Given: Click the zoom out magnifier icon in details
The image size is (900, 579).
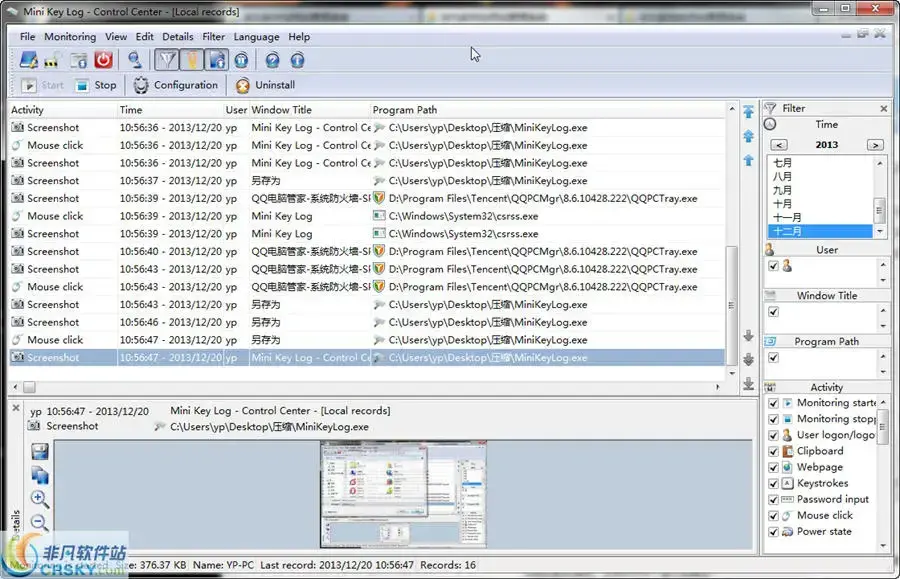Looking at the screenshot, I should [40, 522].
